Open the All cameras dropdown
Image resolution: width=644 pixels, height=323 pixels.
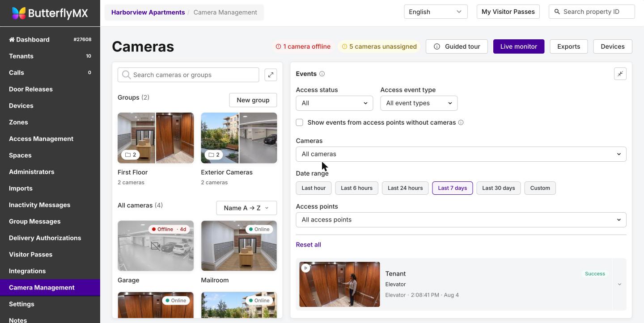[461, 154]
